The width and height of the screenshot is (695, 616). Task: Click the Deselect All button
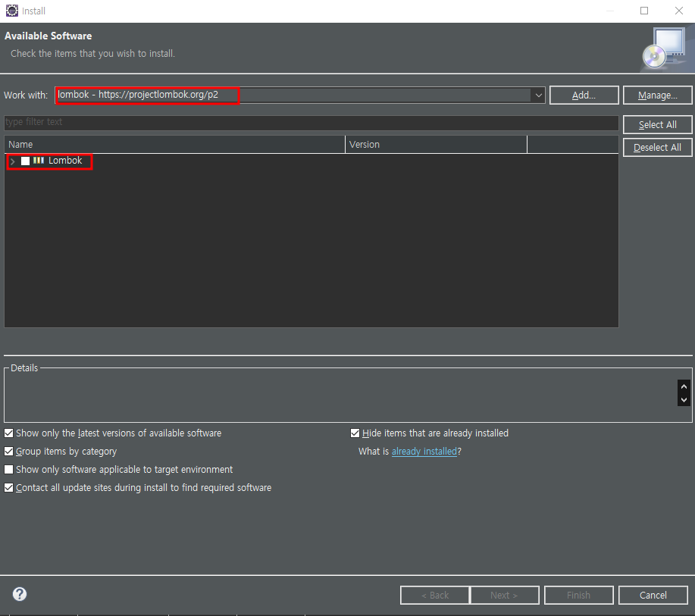click(657, 148)
